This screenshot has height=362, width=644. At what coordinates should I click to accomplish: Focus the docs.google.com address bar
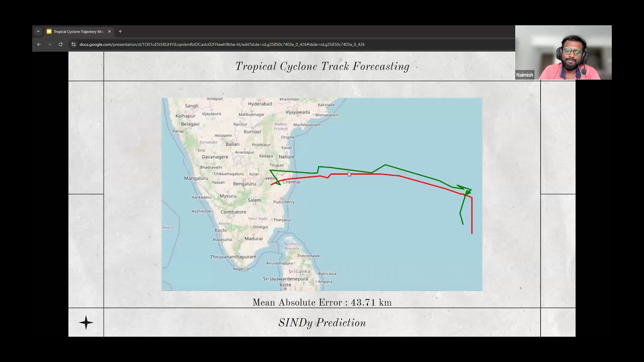[x=292, y=44]
